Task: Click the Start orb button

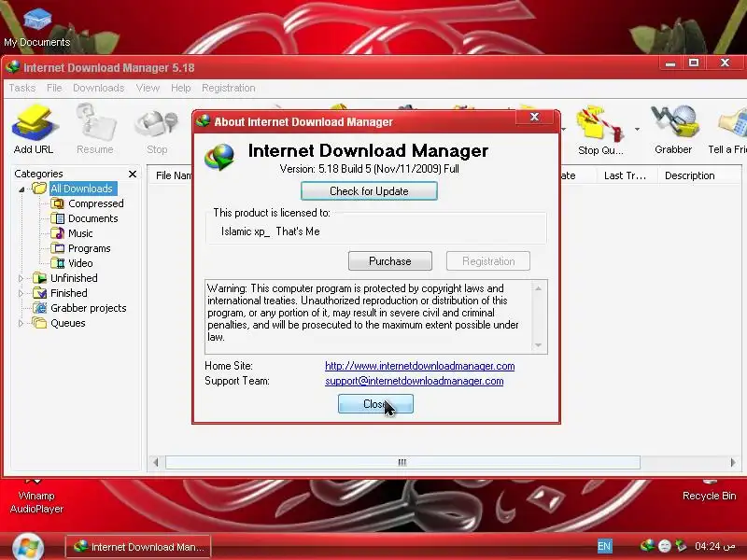Action: tap(28, 548)
